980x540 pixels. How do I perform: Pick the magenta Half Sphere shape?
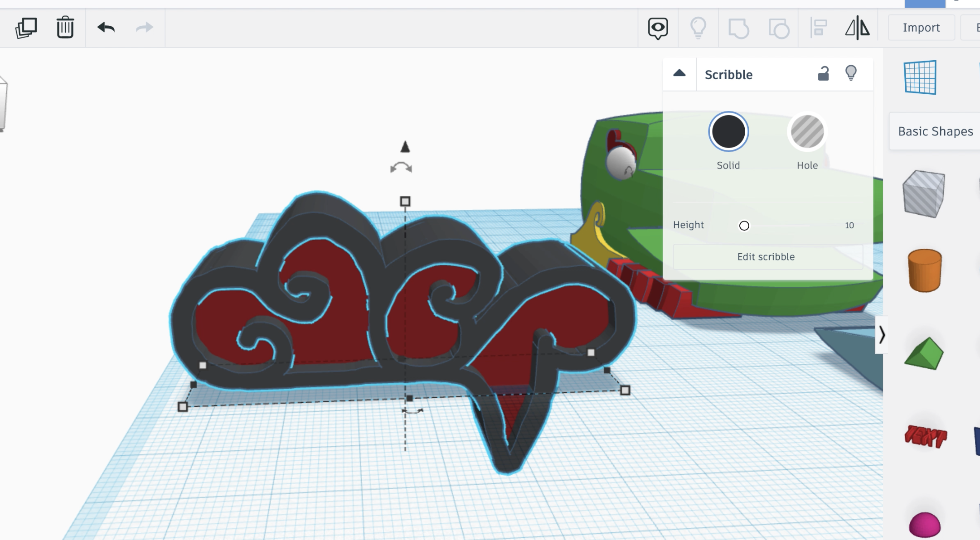point(925,525)
